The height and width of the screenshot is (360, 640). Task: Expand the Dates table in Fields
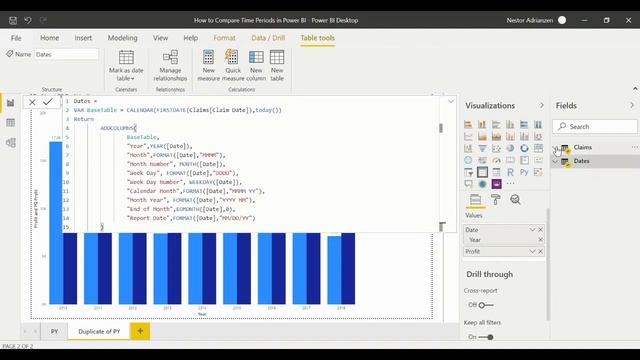555,162
